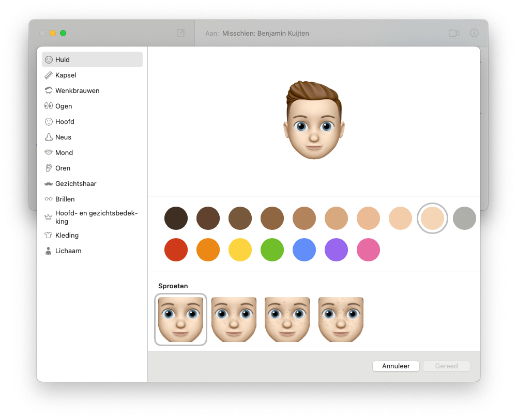Select the Mond lips icon

49,152
